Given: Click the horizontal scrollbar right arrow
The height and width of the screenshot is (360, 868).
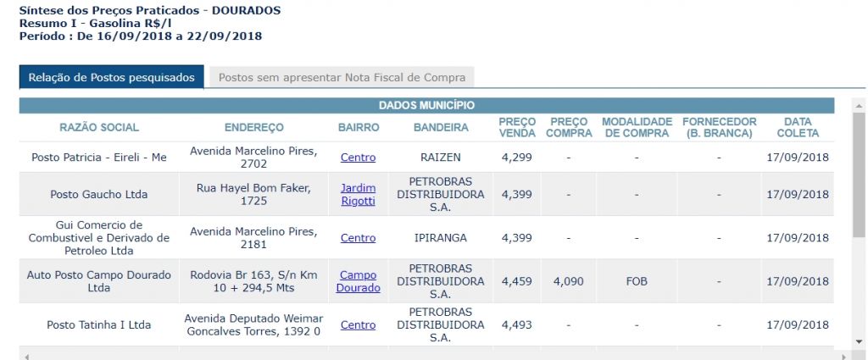Looking at the screenshot, I should click(843, 357).
